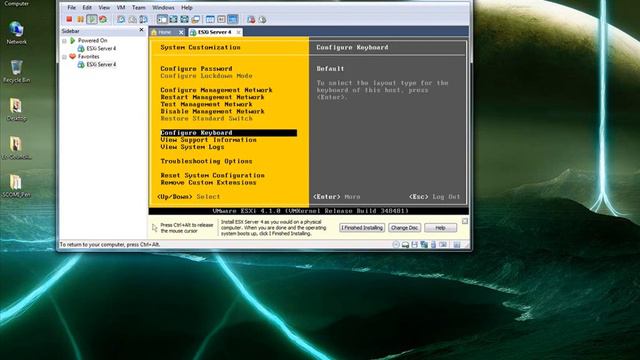Click the message log status bar icon

click(457, 244)
